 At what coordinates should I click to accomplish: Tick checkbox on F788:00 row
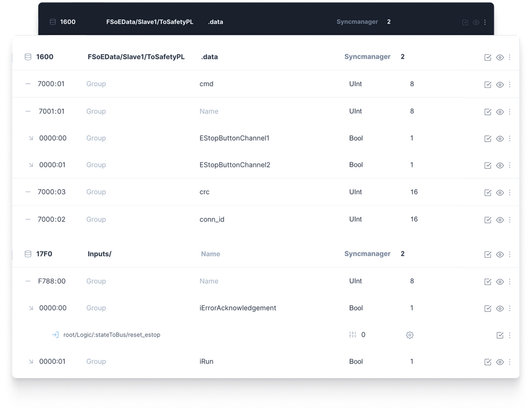488,282
